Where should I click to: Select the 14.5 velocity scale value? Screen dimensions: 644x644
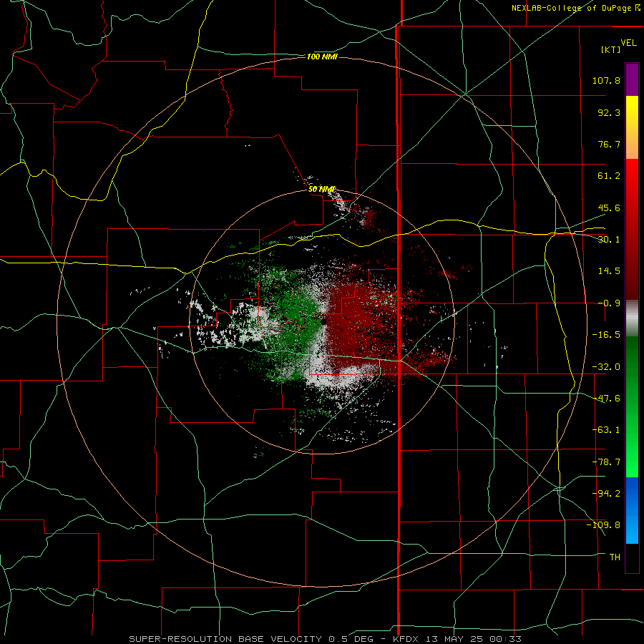pyautogui.click(x=609, y=271)
